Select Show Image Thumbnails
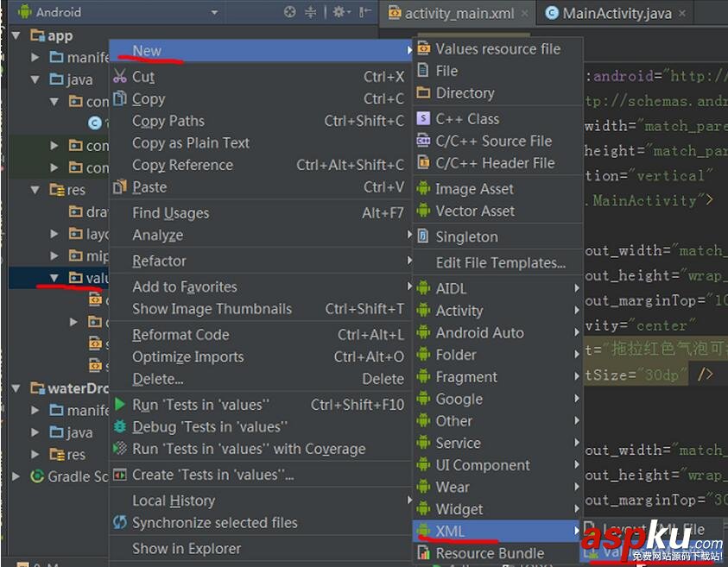The image size is (728, 567). pos(262,309)
